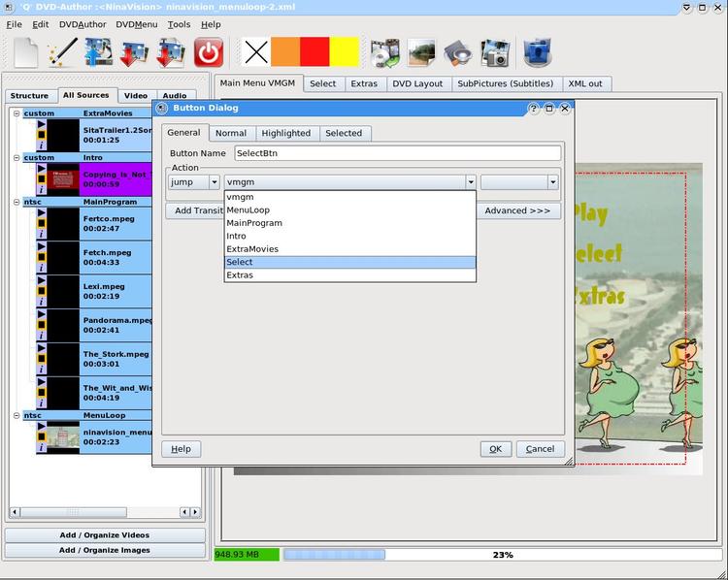Image resolution: width=728 pixels, height=580 pixels.
Task: Click Cancel in Button Dialog
Action: point(540,449)
